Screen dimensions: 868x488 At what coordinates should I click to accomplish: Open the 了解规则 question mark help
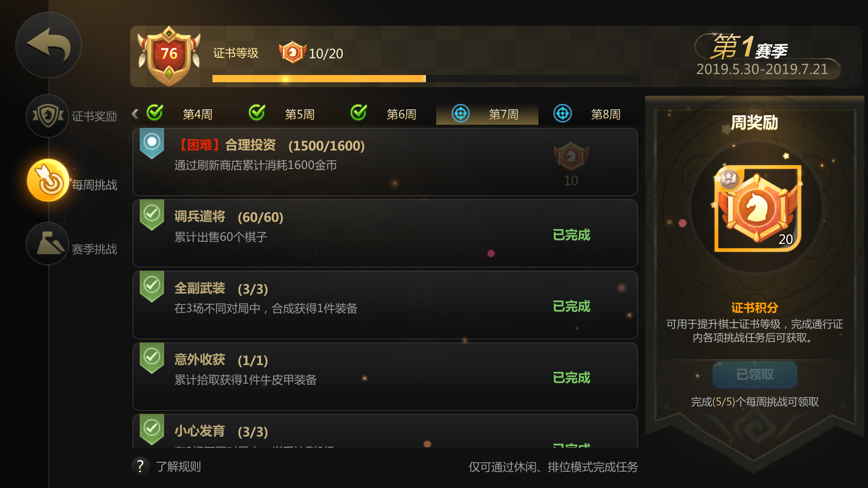click(x=141, y=466)
